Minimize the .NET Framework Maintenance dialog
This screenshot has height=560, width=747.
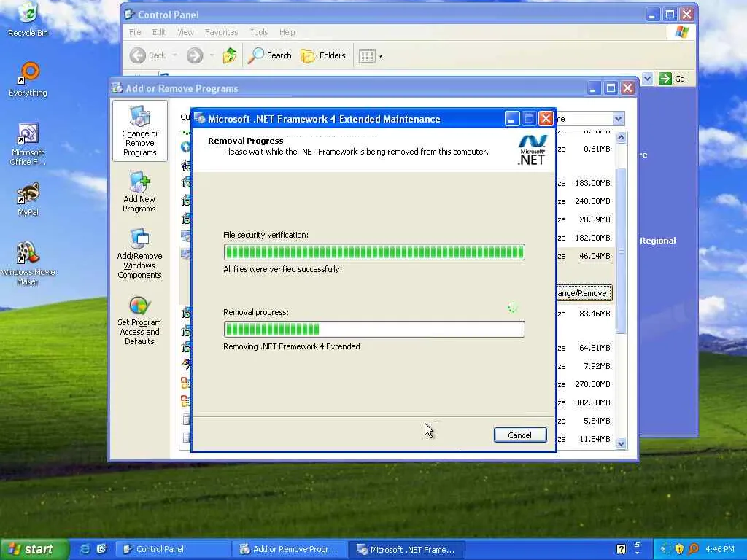tap(511, 119)
